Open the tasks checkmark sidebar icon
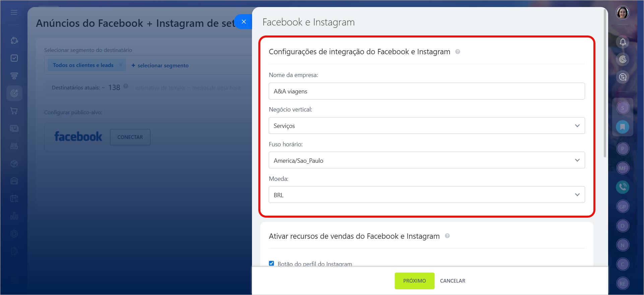This screenshot has width=644, height=295. [14, 58]
